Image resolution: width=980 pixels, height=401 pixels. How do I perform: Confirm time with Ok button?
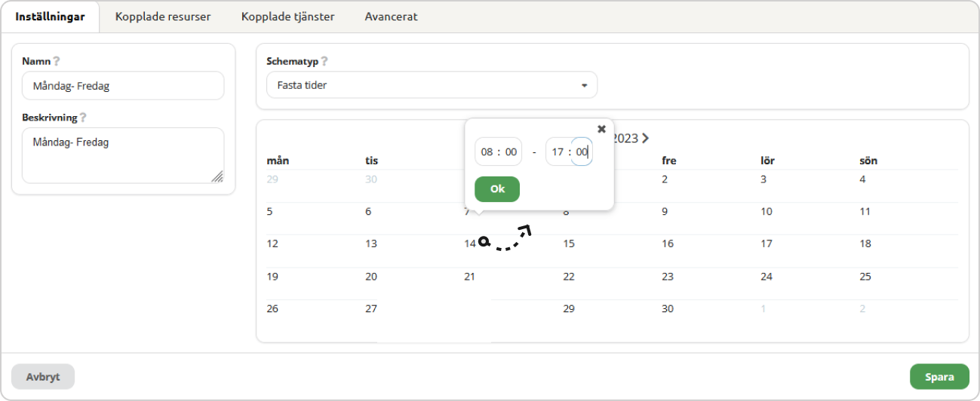[x=497, y=189]
